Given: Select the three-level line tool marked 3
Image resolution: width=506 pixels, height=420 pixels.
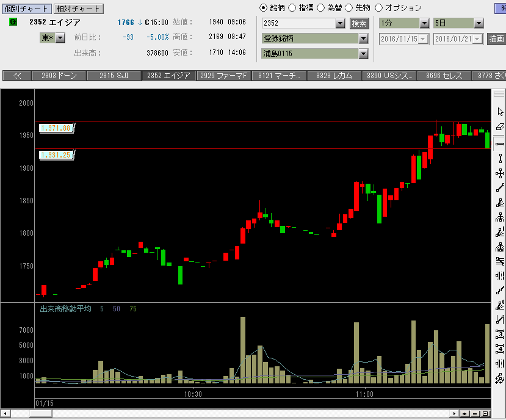Looking at the screenshot, I should pos(500,335).
